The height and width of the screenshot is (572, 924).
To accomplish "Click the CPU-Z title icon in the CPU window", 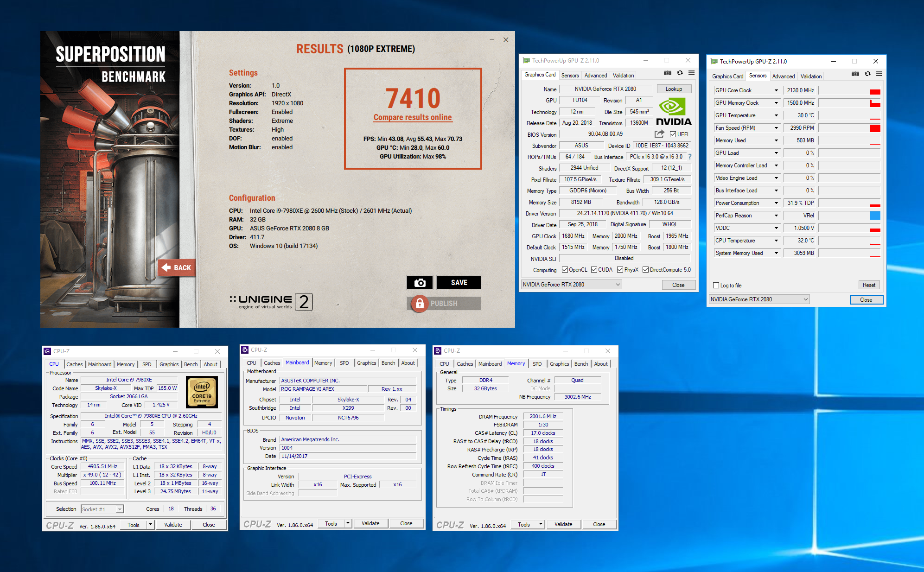I will click(47, 351).
